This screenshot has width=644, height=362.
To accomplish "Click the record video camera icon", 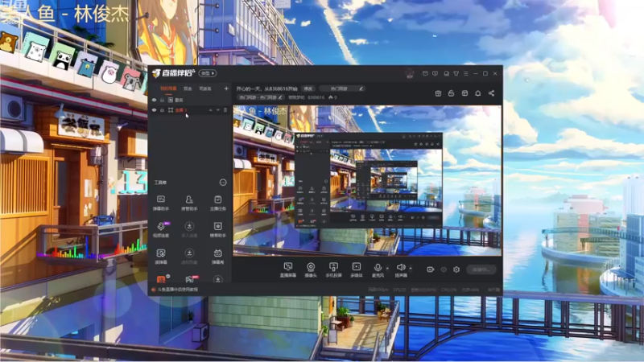I will [x=431, y=269].
